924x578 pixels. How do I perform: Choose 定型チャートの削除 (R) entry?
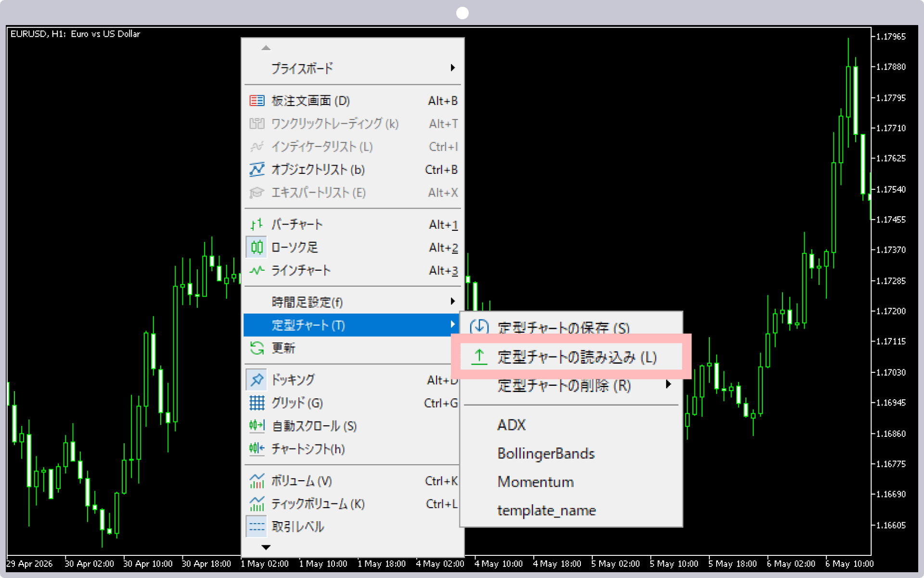571,385
